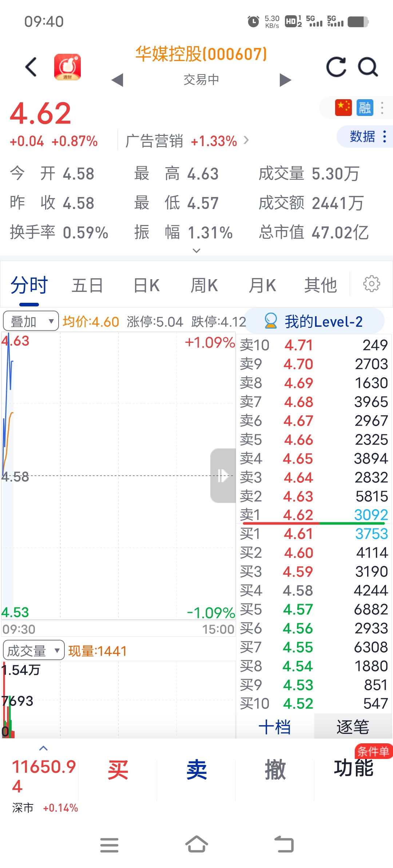
Task: Select 买5 price 4.57 row
Action: click(314, 609)
